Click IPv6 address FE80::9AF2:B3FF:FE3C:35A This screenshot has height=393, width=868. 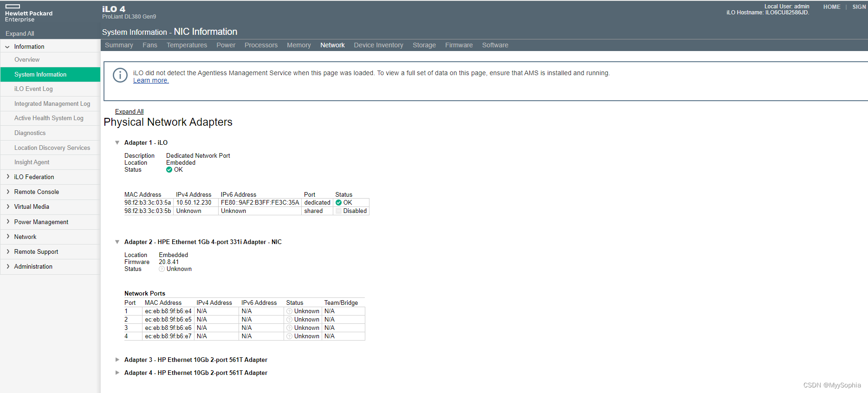(x=260, y=203)
